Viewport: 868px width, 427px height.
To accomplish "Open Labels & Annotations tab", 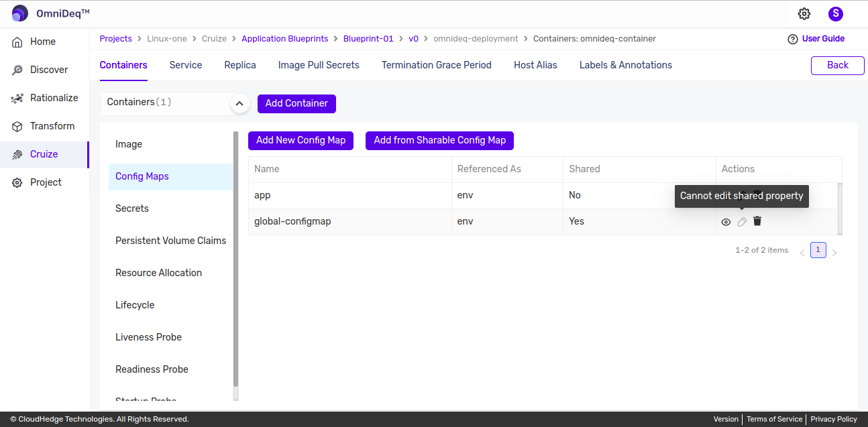I will (x=626, y=65).
